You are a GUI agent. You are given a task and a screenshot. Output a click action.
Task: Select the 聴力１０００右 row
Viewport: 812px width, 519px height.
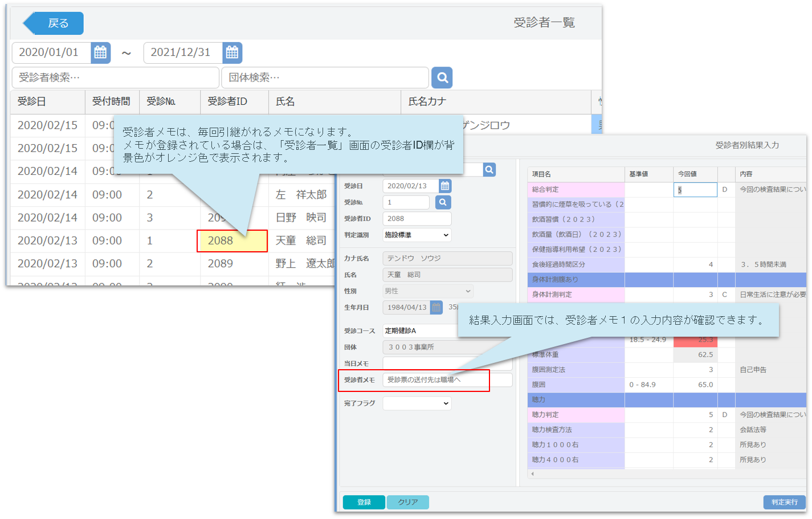(x=667, y=444)
